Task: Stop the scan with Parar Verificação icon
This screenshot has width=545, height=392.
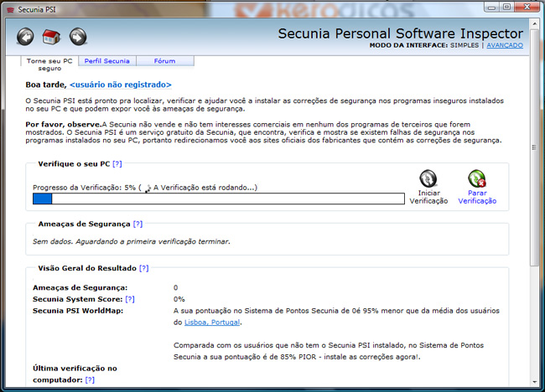Action: pos(477,178)
